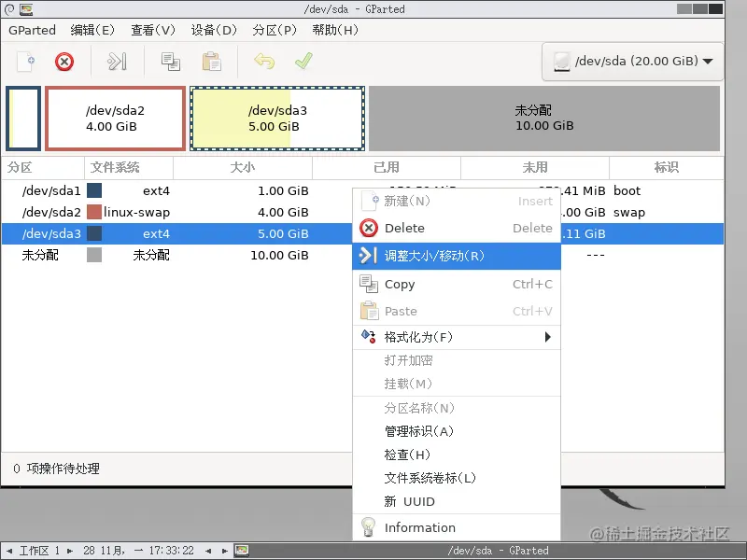Click the 已用 column header
This screenshot has width=747, height=560.
[387, 168]
